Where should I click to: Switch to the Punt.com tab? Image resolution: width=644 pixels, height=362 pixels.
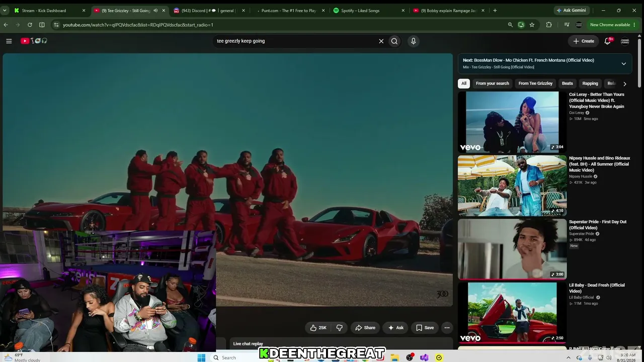point(288,11)
